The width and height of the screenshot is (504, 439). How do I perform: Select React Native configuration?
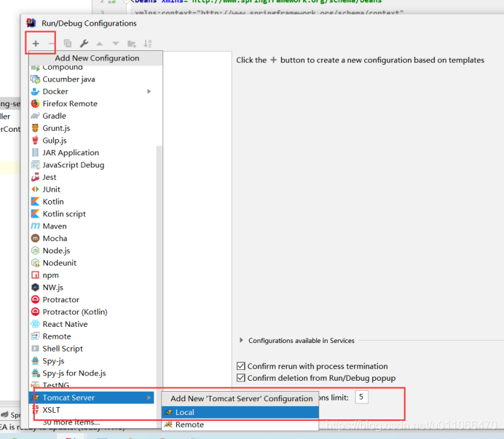point(92,324)
